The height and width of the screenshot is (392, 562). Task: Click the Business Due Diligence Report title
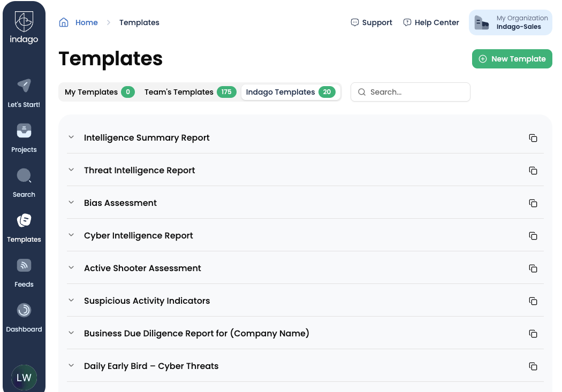tap(196, 333)
